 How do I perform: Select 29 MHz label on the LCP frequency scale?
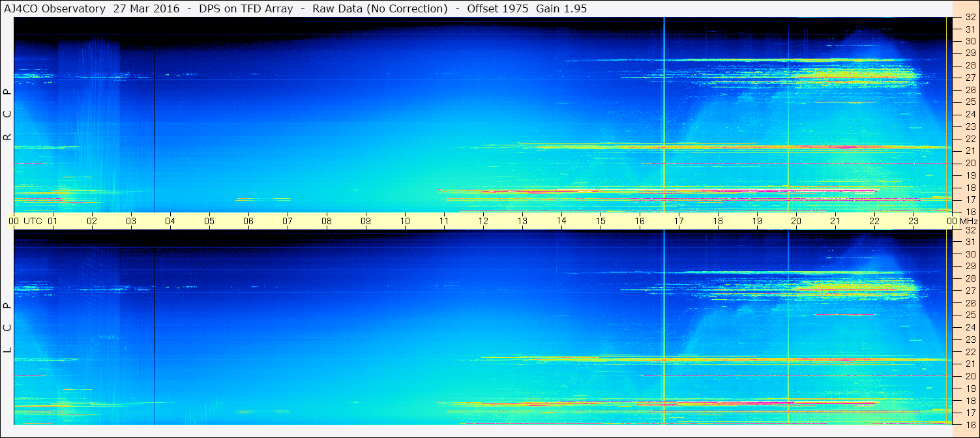tap(970, 267)
